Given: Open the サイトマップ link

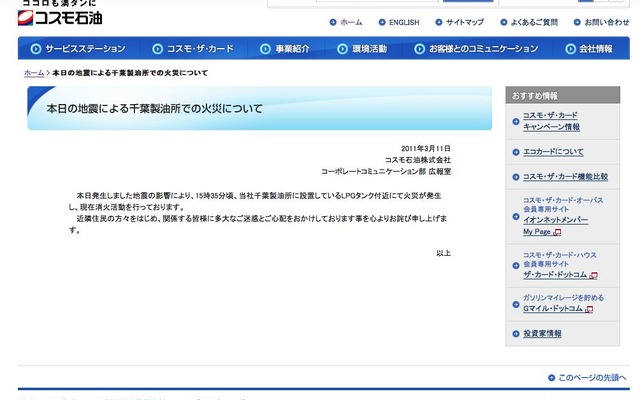Looking at the screenshot, I should click(x=465, y=22).
